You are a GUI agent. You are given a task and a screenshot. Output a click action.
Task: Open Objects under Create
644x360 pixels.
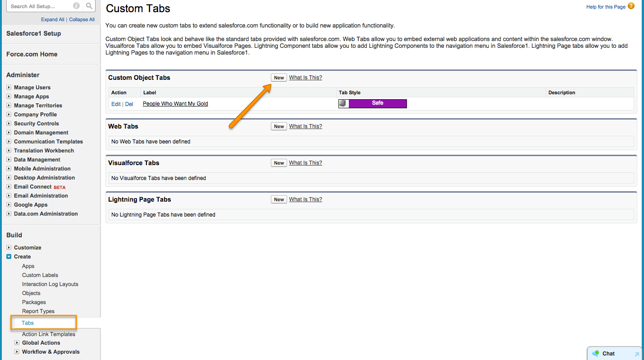pos(31,293)
